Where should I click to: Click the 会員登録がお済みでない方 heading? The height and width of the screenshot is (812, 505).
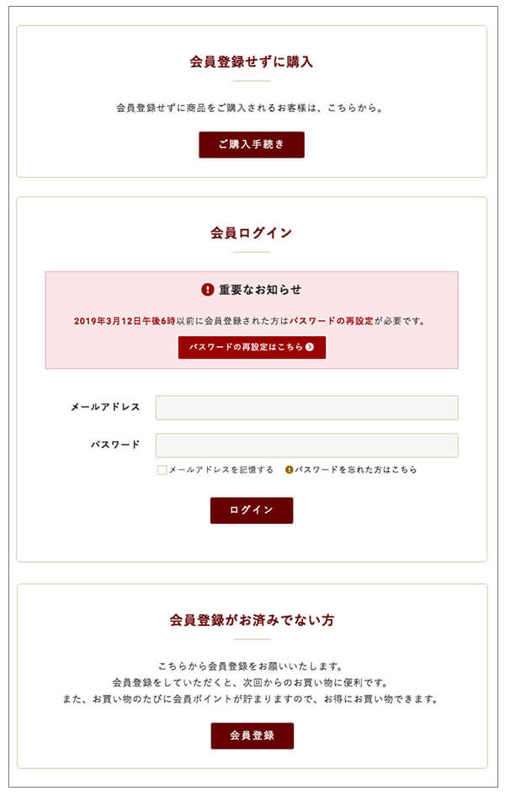pos(252,620)
